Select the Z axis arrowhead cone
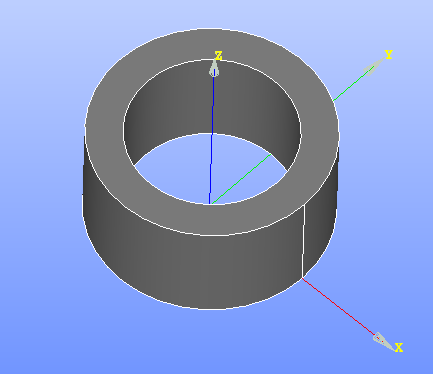433x374 pixels. point(214,68)
